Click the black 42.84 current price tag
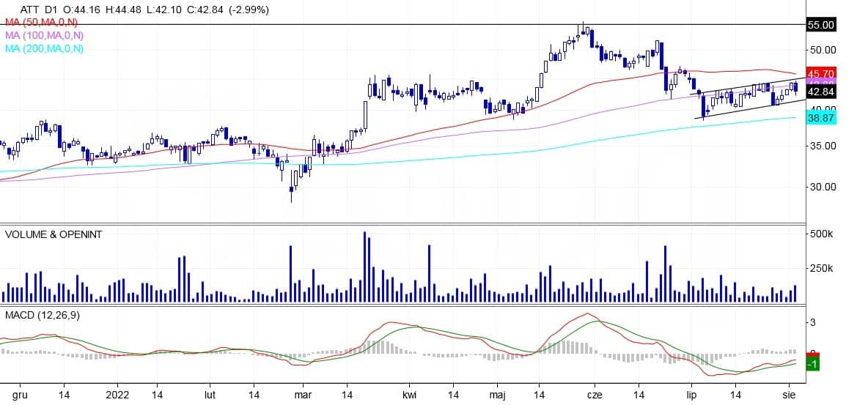Image resolution: width=868 pixels, height=405 pixels. point(820,92)
